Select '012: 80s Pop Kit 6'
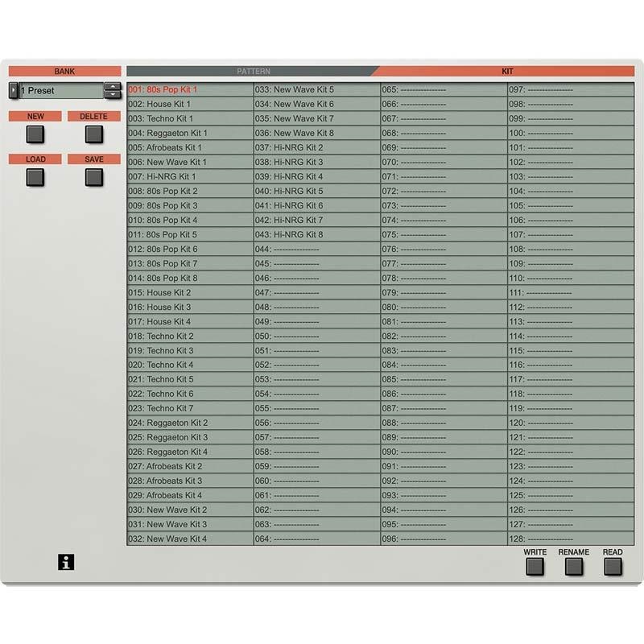Viewport: 644px width, 644px height. coord(190,250)
